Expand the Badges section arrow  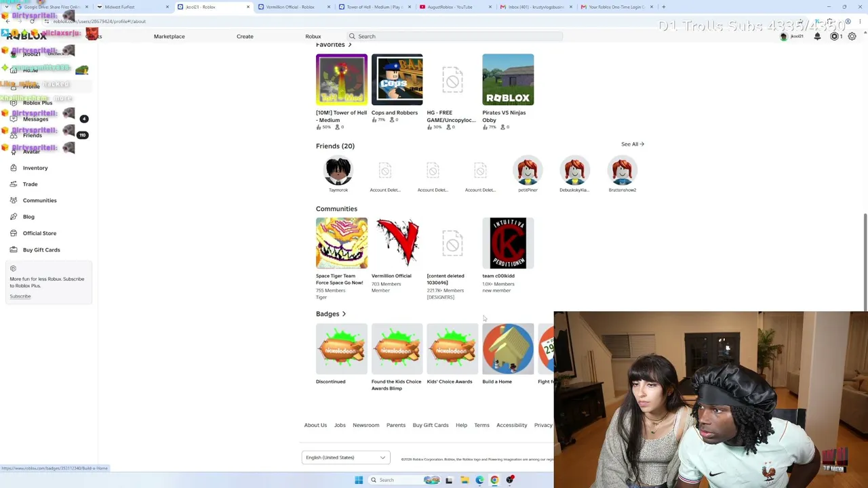pos(344,314)
